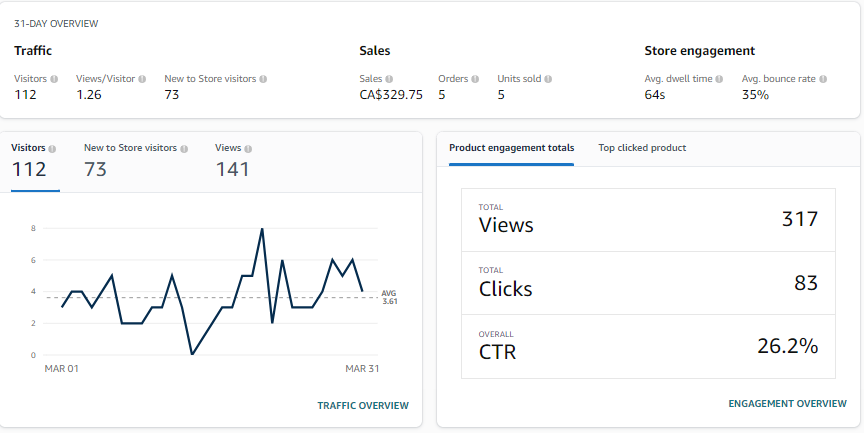The height and width of the screenshot is (433, 864).
Task: Click info icon on chart New to Store visitors tab
Action: click(184, 148)
